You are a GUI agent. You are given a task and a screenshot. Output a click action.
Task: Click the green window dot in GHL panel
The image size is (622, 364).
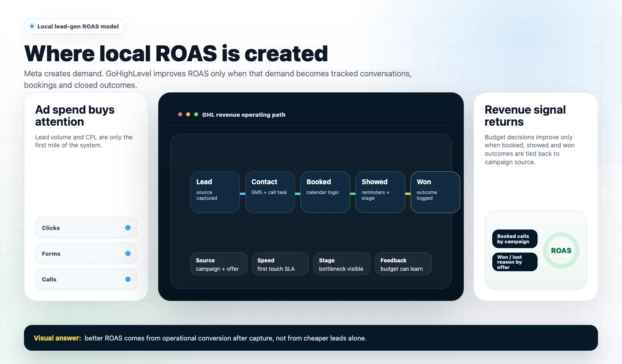point(196,115)
